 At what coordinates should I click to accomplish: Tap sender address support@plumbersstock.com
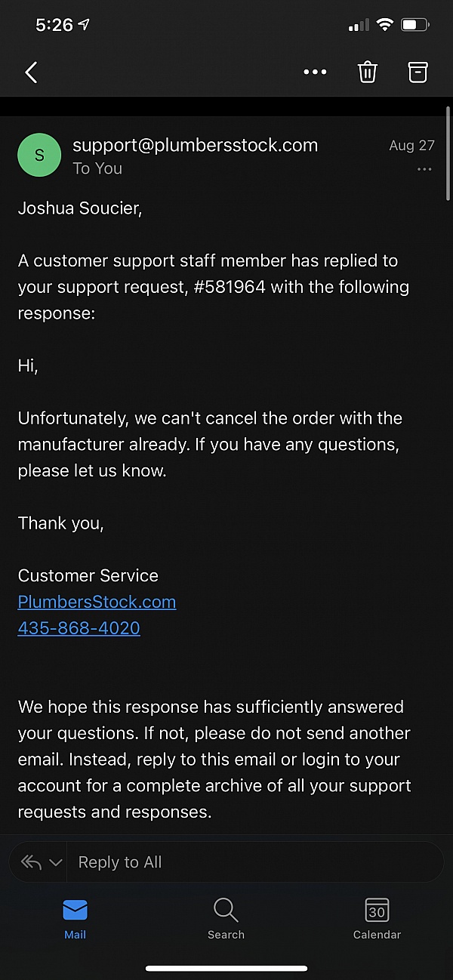click(x=195, y=145)
